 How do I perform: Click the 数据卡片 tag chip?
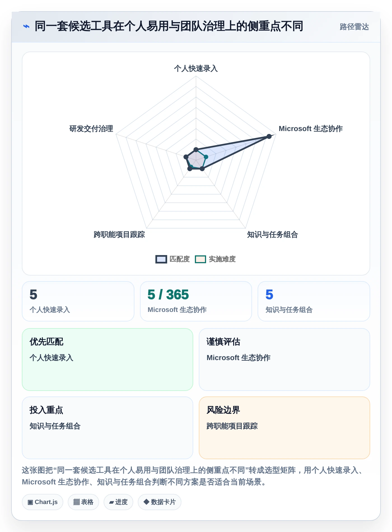point(160,502)
